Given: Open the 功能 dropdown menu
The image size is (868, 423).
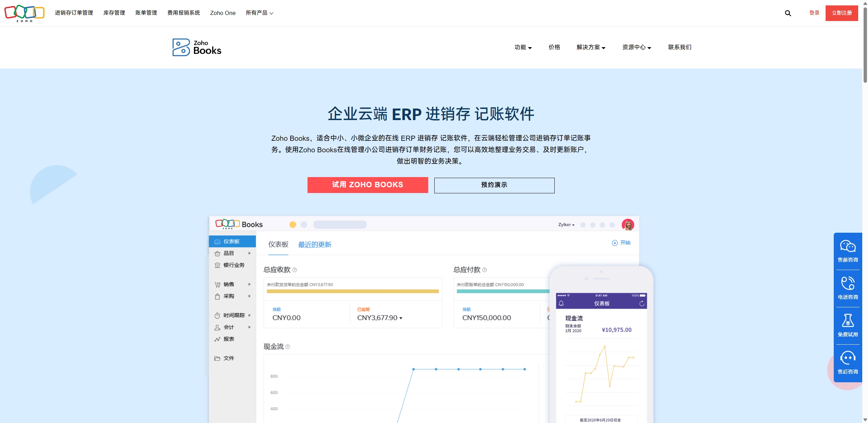Looking at the screenshot, I should pos(523,47).
